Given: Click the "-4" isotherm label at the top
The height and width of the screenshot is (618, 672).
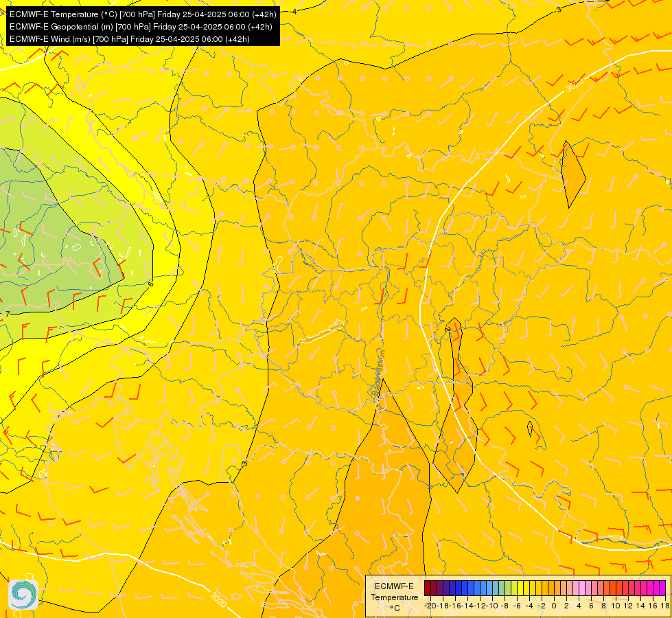Looking at the screenshot, I should click(294, 12).
